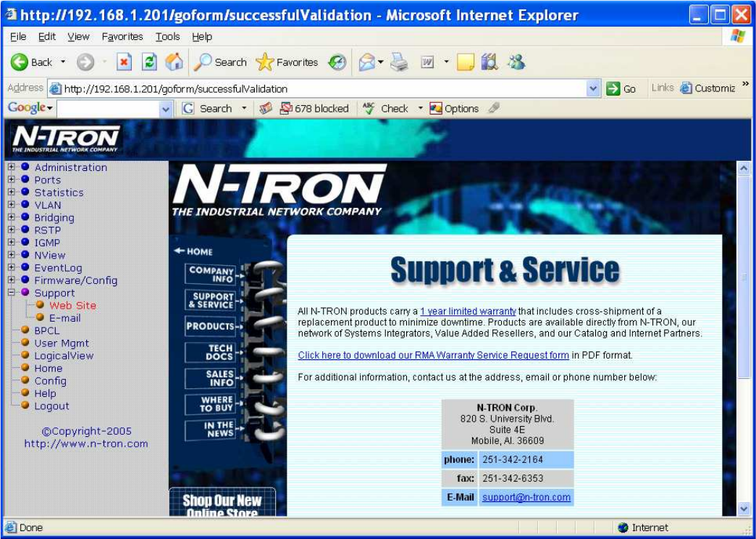Click COMPANY INFO navigation button

[211, 274]
